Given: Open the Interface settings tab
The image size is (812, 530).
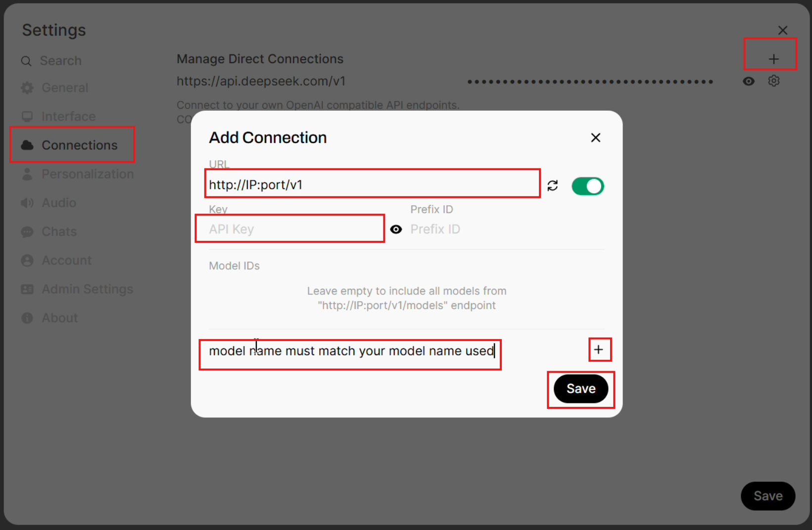Looking at the screenshot, I should [x=68, y=117].
